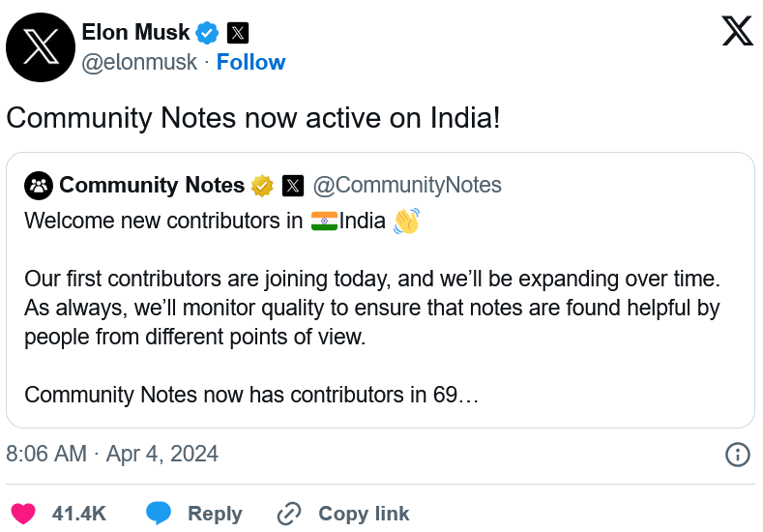
Task: Open the quoted Community Notes post text
Action: [x=372, y=308]
